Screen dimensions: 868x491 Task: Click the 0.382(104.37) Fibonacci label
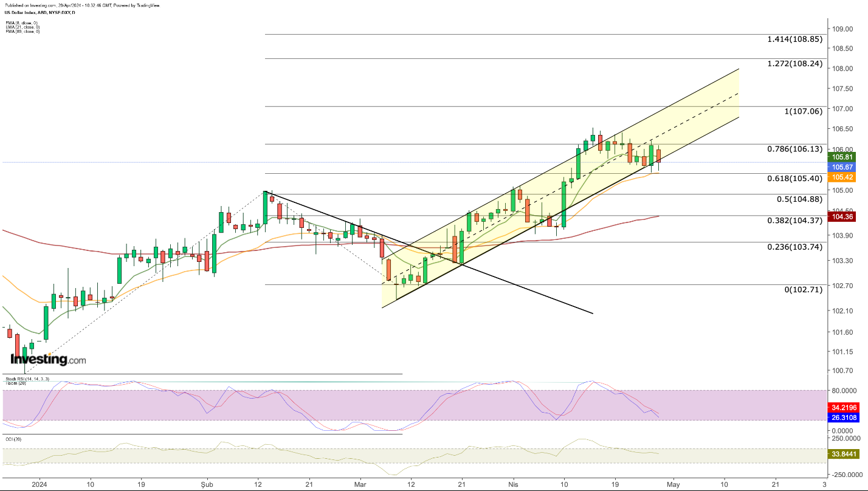pyautogui.click(x=795, y=220)
